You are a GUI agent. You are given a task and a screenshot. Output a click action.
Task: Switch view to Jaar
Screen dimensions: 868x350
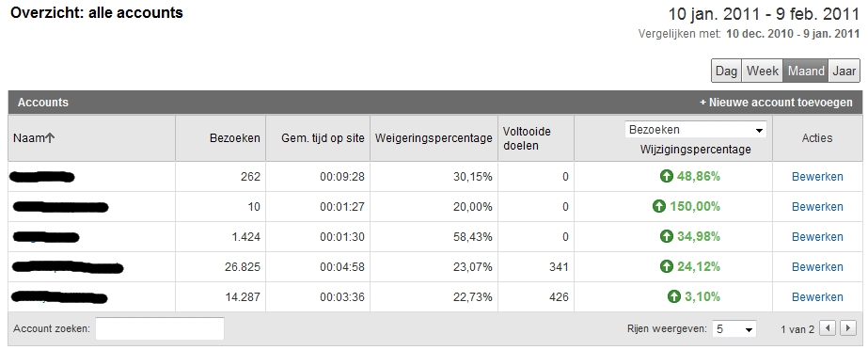point(844,71)
